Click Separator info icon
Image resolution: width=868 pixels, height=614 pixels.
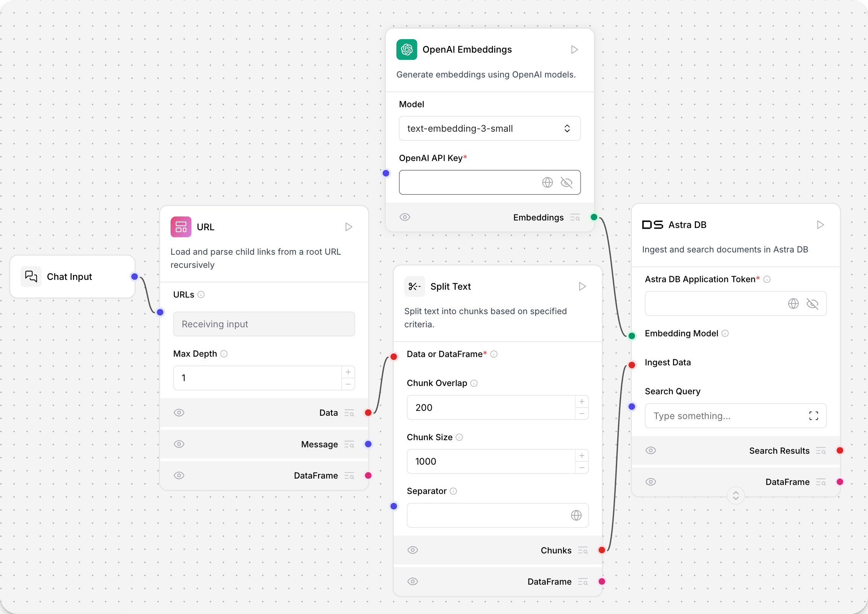tap(454, 491)
